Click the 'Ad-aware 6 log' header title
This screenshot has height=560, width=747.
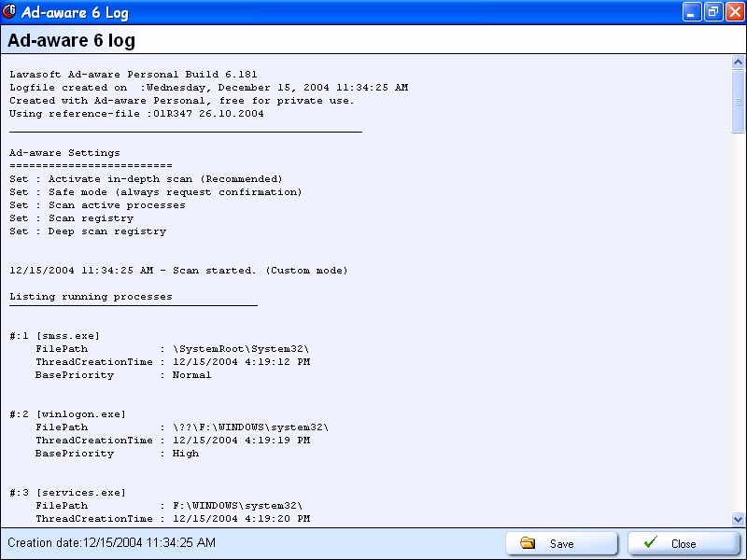point(72,40)
